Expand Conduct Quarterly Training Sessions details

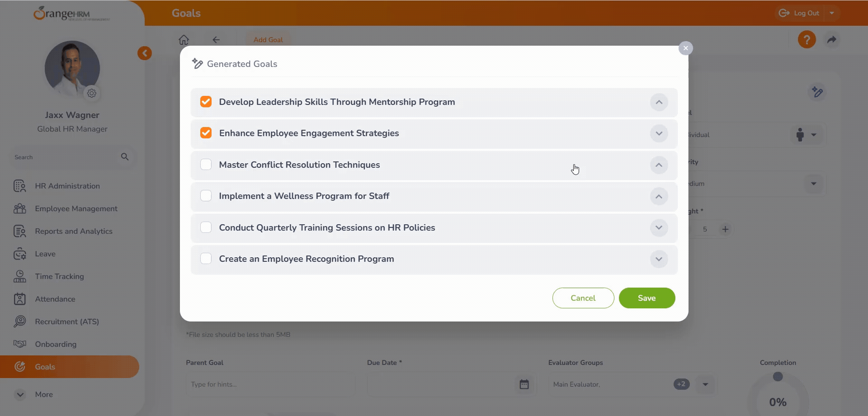(659, 227)
